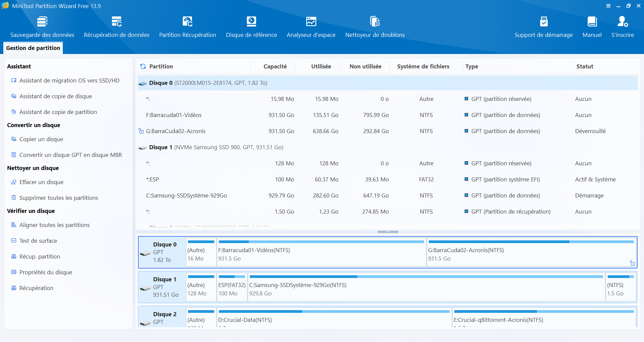Sort by Système de fichiers column

click(x=423, y=66)
